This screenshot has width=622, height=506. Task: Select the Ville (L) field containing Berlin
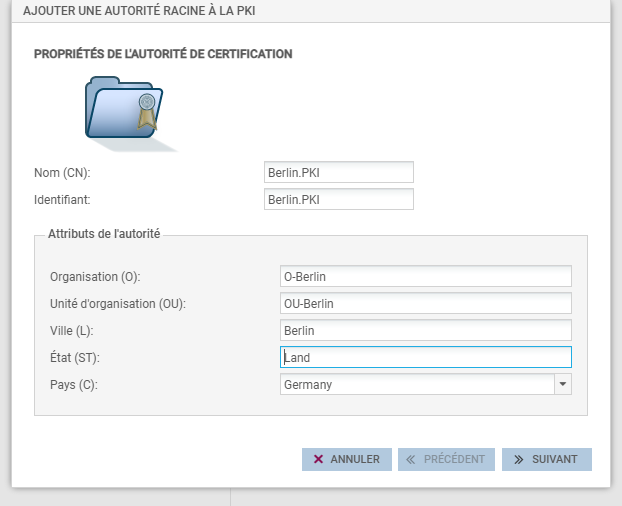tap(426, 330)
